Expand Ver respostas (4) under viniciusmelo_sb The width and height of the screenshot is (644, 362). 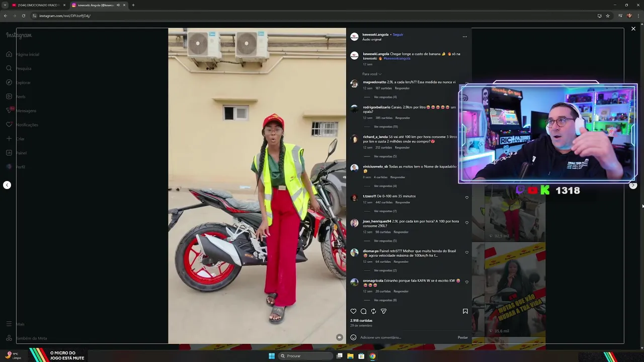(x=385, y=186)
